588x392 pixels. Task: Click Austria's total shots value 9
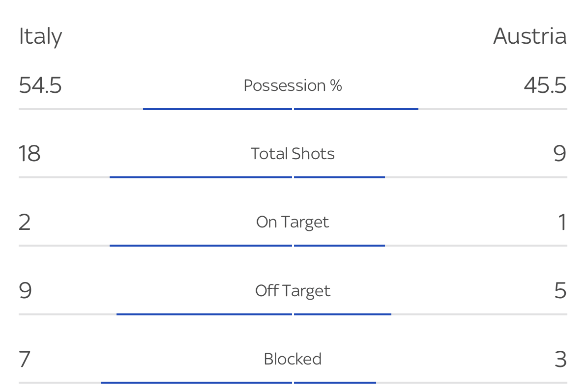(x=559, y=154)
